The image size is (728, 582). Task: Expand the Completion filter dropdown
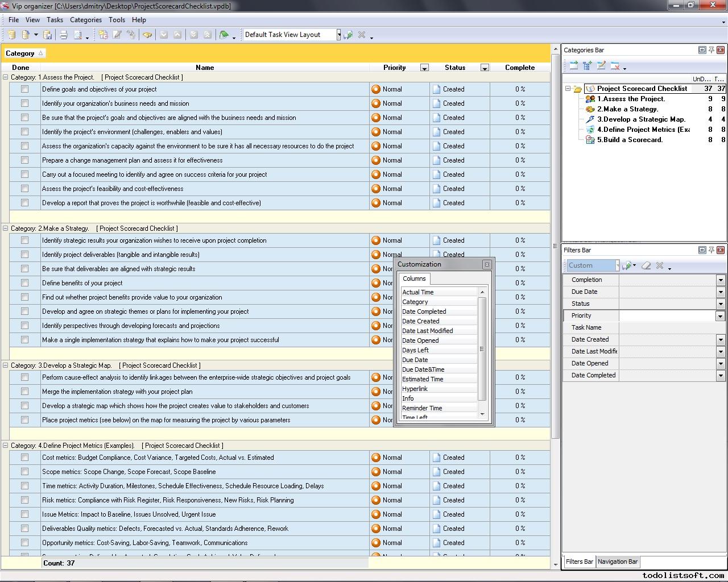720,280
